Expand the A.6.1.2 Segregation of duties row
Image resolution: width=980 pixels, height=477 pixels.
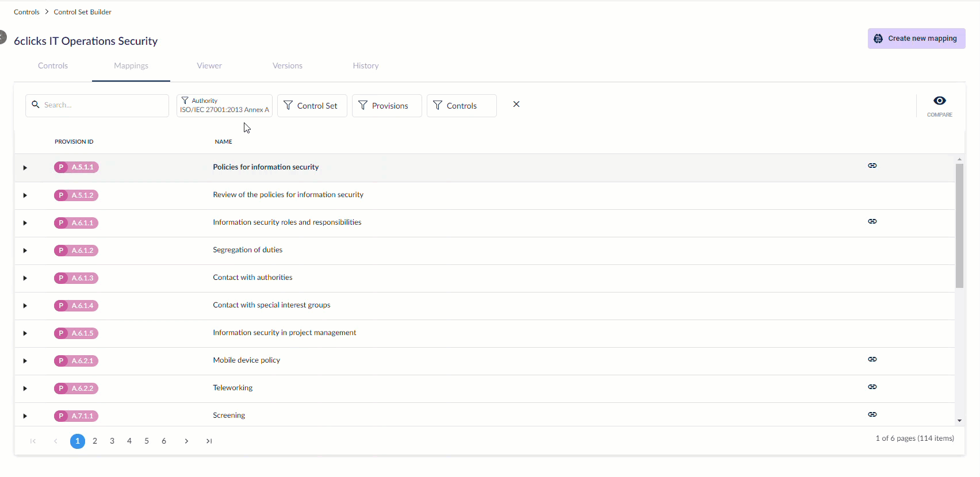pos(25,251)
